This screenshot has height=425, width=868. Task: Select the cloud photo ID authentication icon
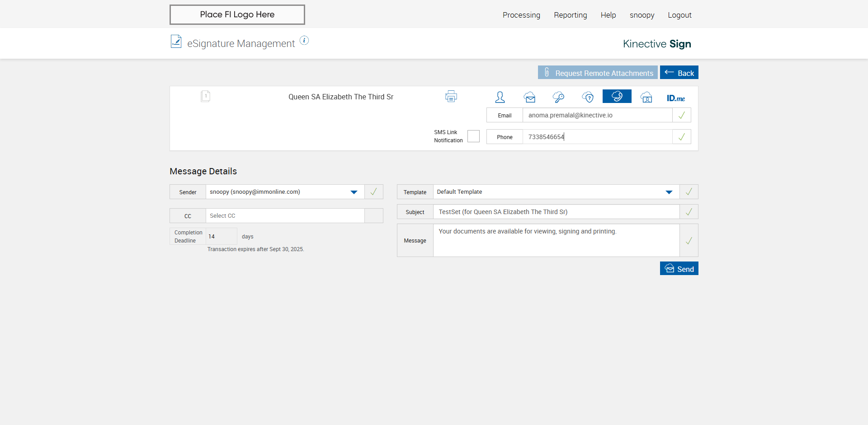pos(646,97)
